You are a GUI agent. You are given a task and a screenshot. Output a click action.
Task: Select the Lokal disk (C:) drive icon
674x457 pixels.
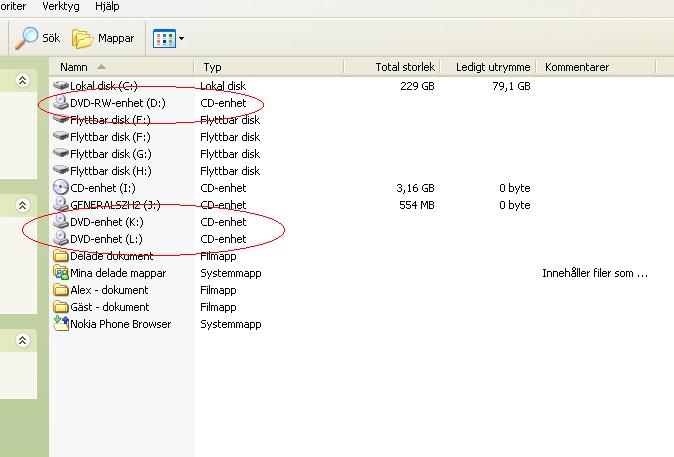click(x=61, y=86)
